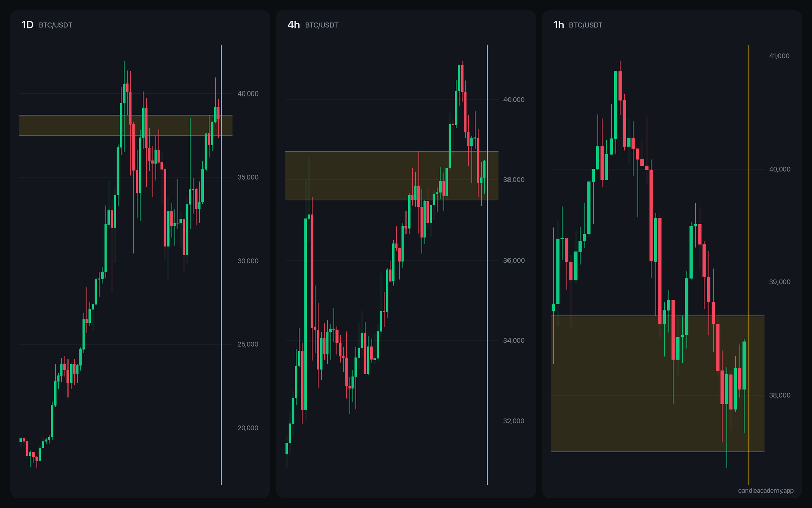The width and height of the screenshot is (812, 508).
Task: Click the 34,000 price label on 4h chart
Action: pyautogui.click(x=514, y=340)
